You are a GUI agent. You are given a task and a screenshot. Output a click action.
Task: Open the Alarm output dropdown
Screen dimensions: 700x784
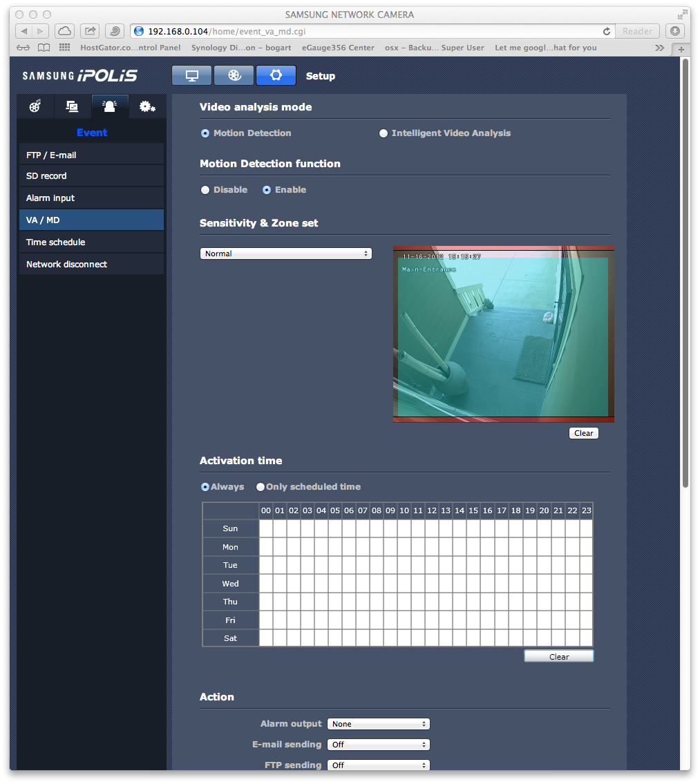point(378,724)
